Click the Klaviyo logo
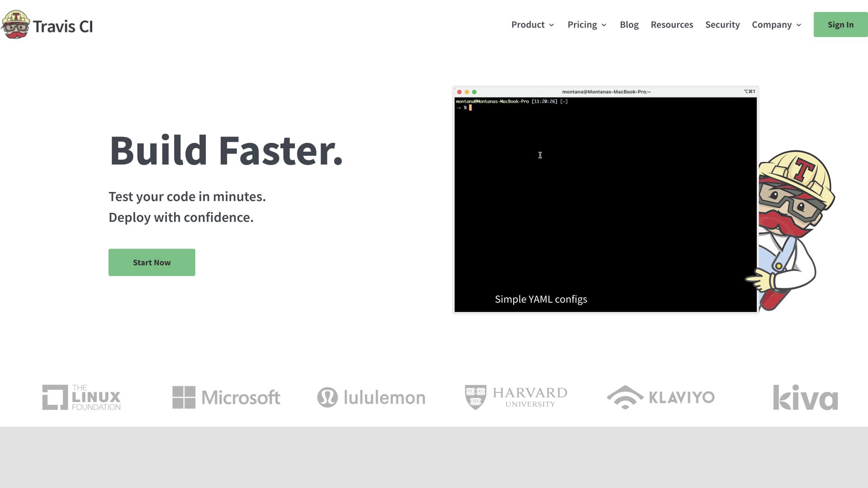The width and height of the screenshot is (868, 488). pyautogui.click(x=660, y=397)
